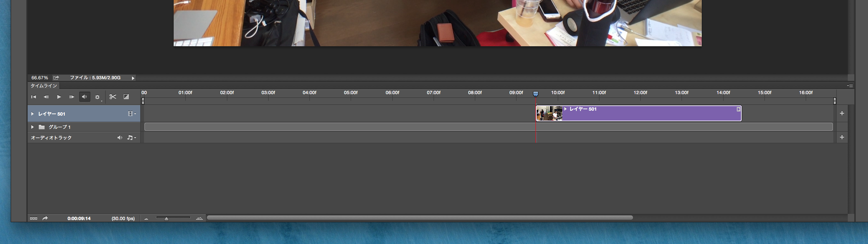Split clip at playhead with scissors
Image resolution: width=868 pixels, height=244 pixels.
click(x=113, y=97)
